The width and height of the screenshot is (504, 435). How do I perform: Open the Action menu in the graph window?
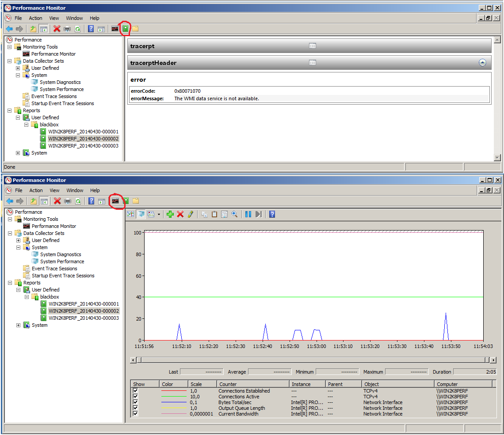(36, 190)
